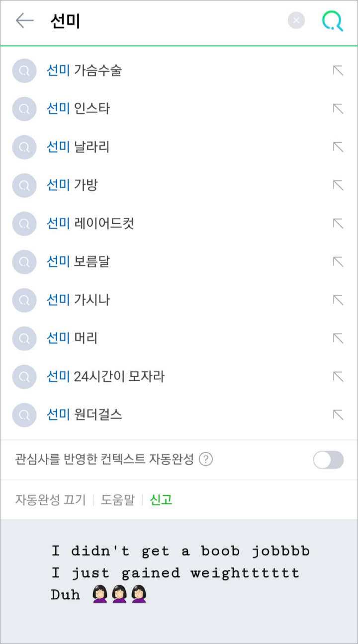Choose the 선미 24시간이 모자라 suggestion
This screenshot has height=644, width=358.
(x=105, y=377)
